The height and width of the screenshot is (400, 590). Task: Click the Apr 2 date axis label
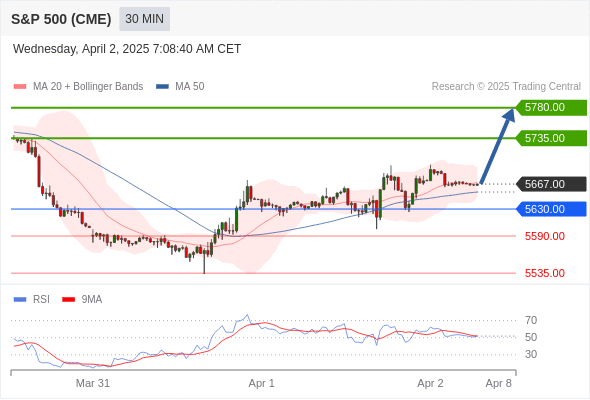coord(430,383)
